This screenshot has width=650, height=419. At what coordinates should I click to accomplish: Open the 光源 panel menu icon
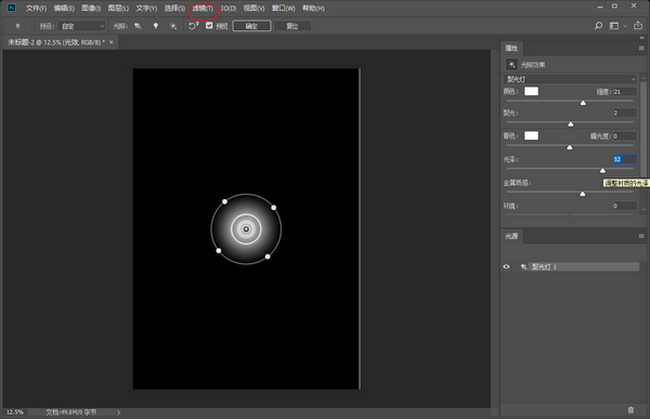coord(641,236)
